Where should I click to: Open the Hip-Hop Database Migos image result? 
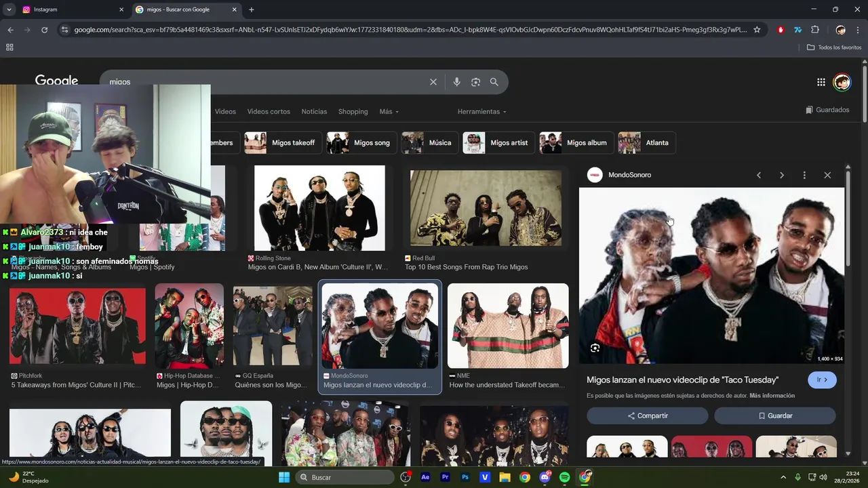pyautogui.click(x=189, y=326)
